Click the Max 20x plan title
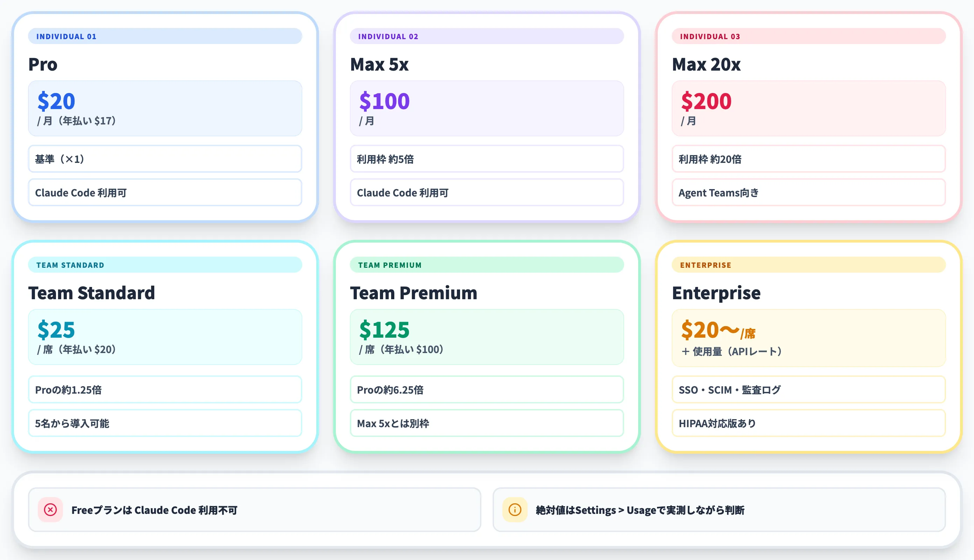974x560 pixels. 706,64
